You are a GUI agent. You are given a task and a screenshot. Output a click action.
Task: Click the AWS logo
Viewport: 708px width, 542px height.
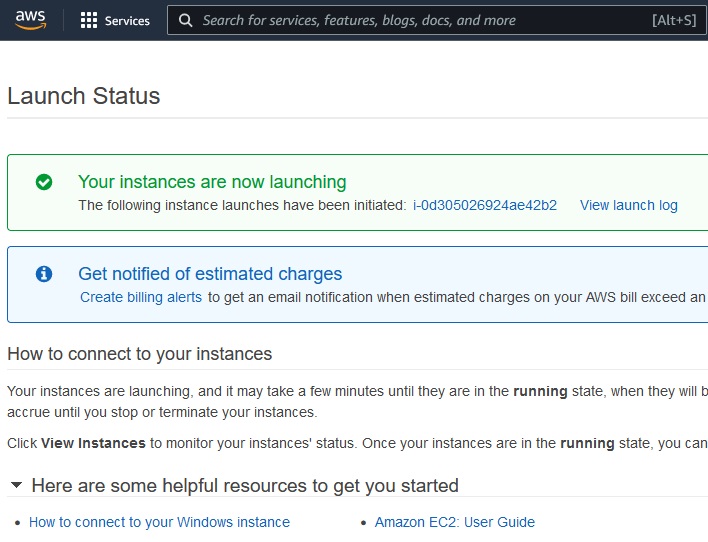click(x=30, y=20)
